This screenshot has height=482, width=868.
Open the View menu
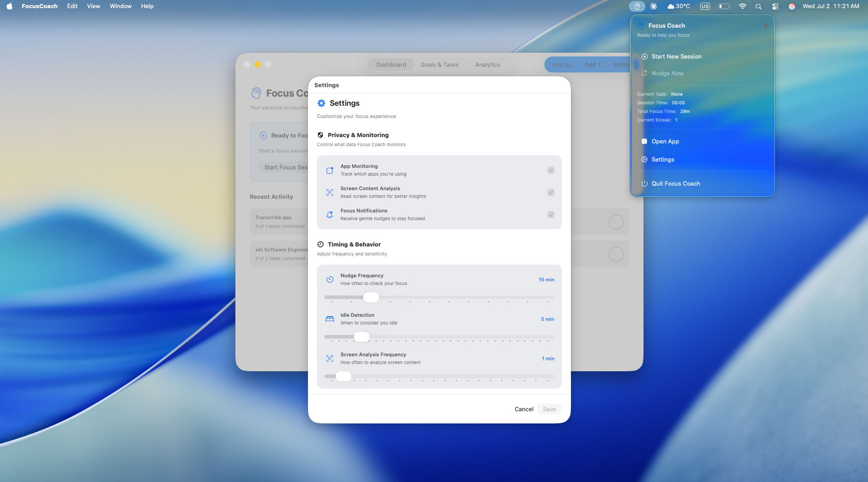[x=93, y=6]
